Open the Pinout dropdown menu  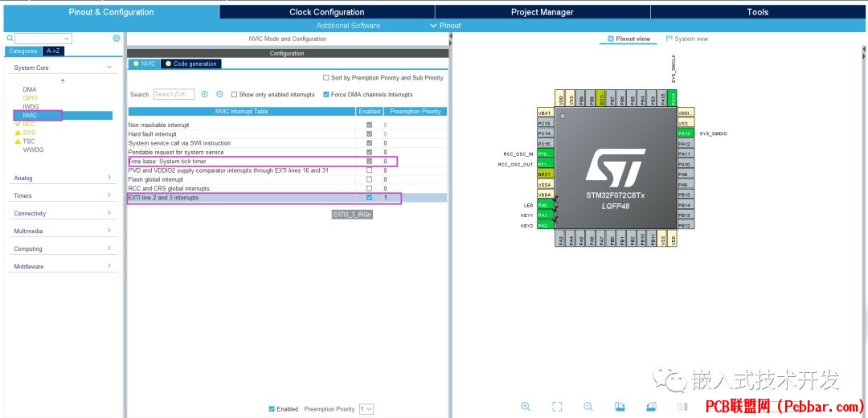[445, 26]
